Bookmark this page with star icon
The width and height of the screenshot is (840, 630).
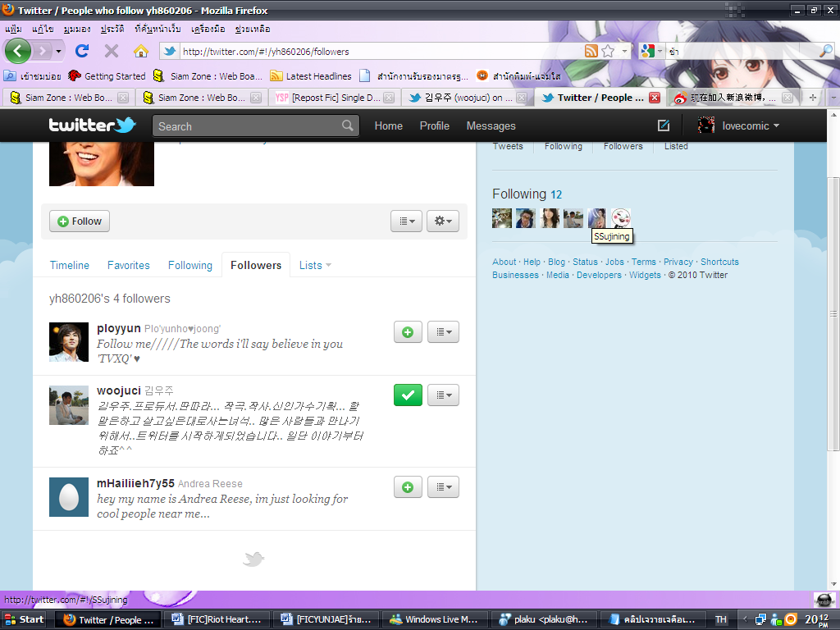click(x=608, y=51)
